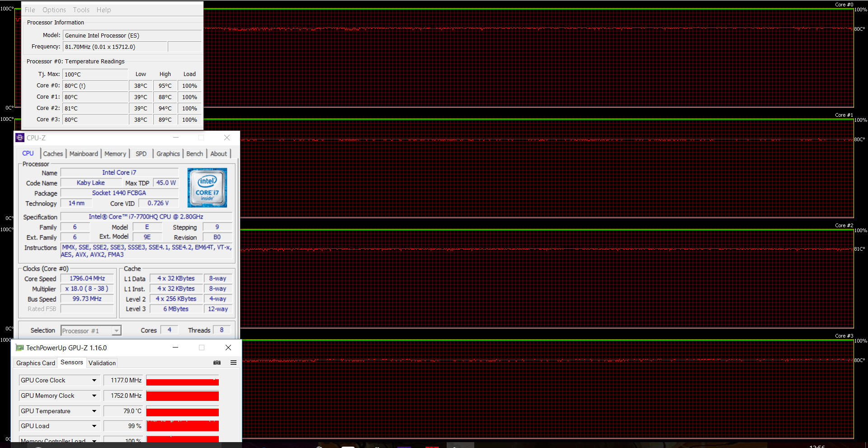Minimize the GPU-Z window
The image size is (868, 448).
click(x=175, y=348)
